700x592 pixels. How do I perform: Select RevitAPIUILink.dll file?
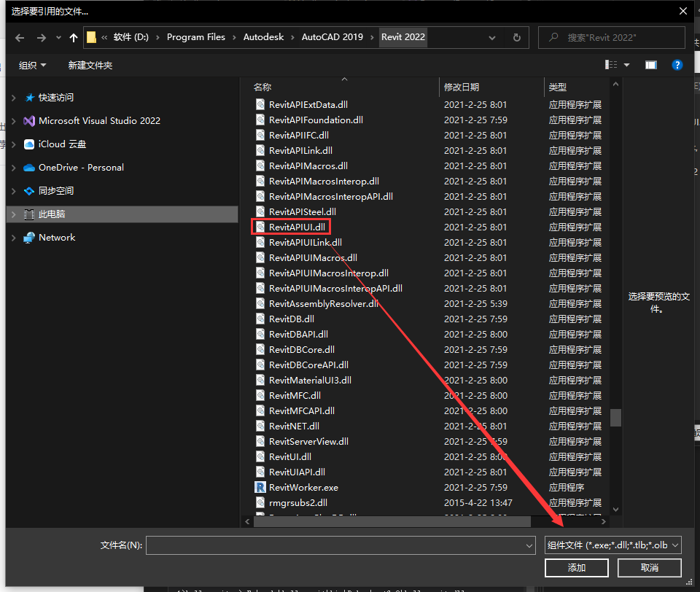pos(306,243)
